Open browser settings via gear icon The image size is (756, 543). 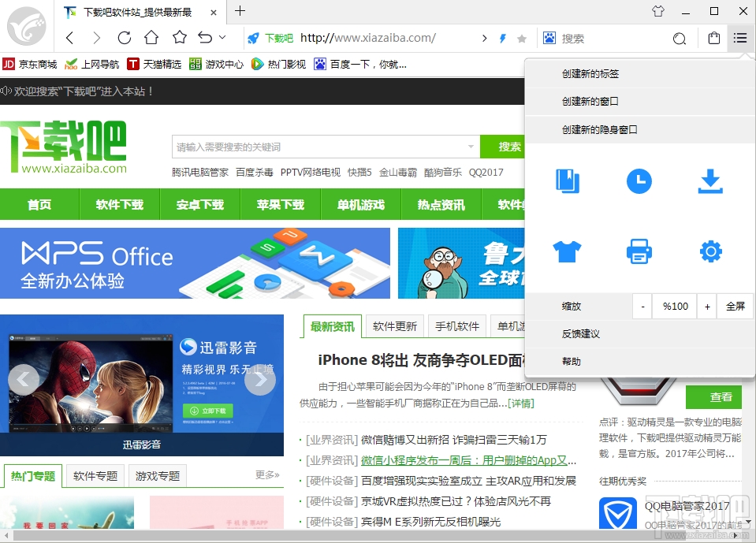[709, 251]
